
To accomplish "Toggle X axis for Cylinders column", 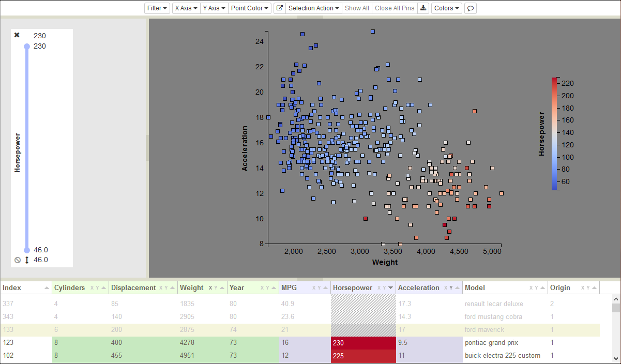I will [92, 288].
